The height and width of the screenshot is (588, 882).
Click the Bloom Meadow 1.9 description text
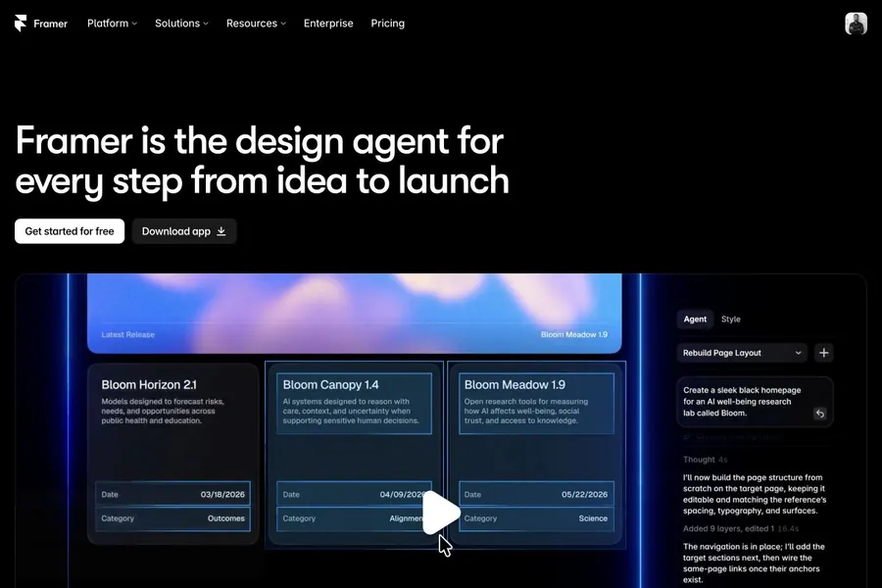[526, 411]
